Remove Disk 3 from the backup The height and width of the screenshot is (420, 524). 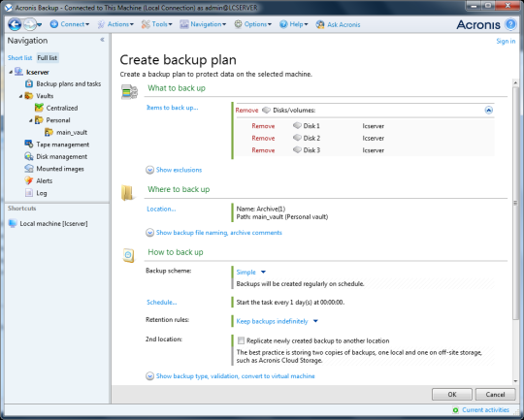pos(263,150)
